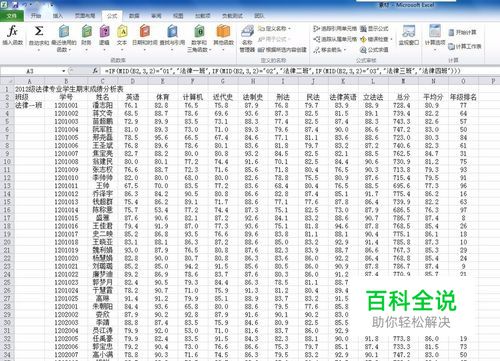This screenshot has height=361, width=500.
Task: Select column M header
Action: tap(403, 81)
